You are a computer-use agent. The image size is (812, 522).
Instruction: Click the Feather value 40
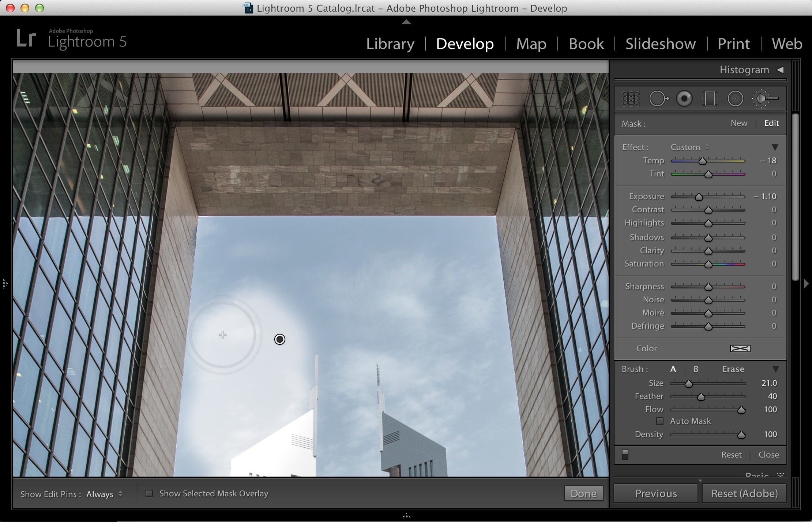pyautogui.click(x=772, y=396)
